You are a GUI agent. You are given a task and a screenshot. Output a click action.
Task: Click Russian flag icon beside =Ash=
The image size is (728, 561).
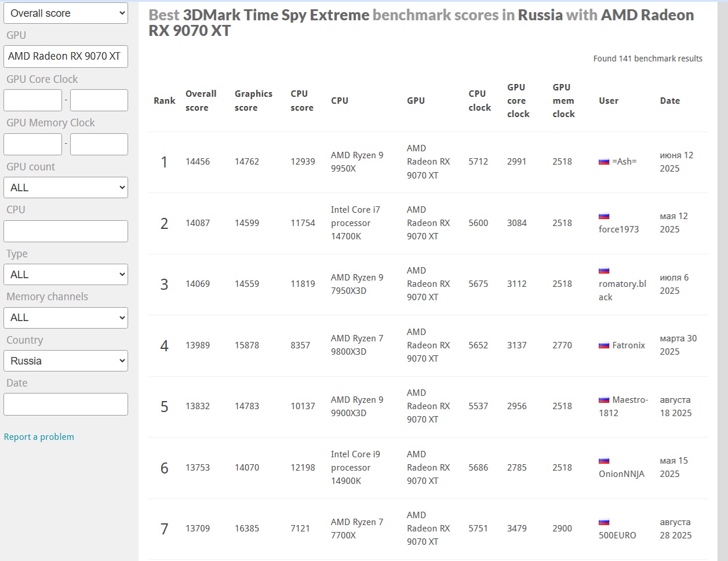pos(604,162)
